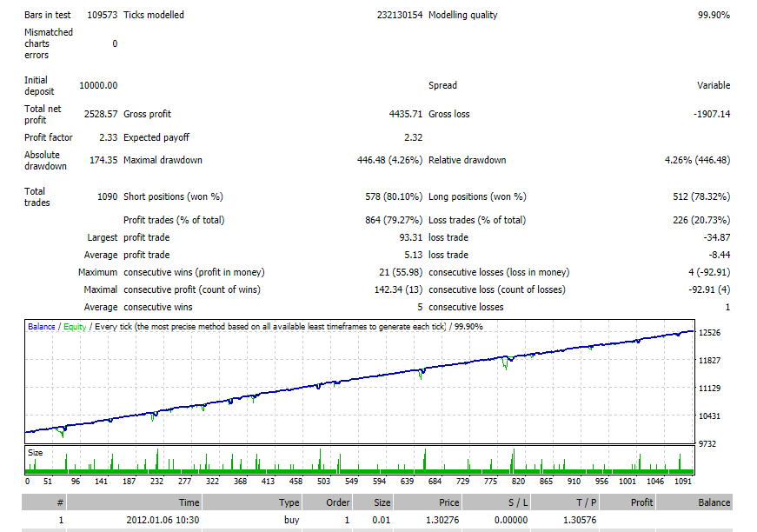Viewport: 757px width, 532px height.
Task: Click the Balance legend label on chart
Action: pyautogui.click(x=42, y=327)
